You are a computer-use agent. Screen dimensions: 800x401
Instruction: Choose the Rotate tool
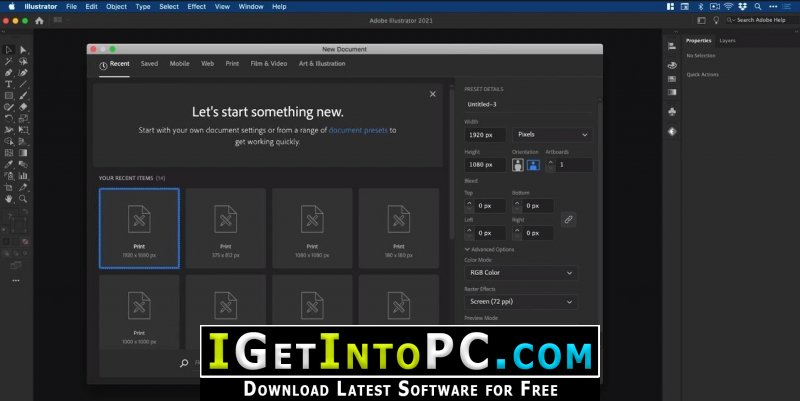coord(9,118)
